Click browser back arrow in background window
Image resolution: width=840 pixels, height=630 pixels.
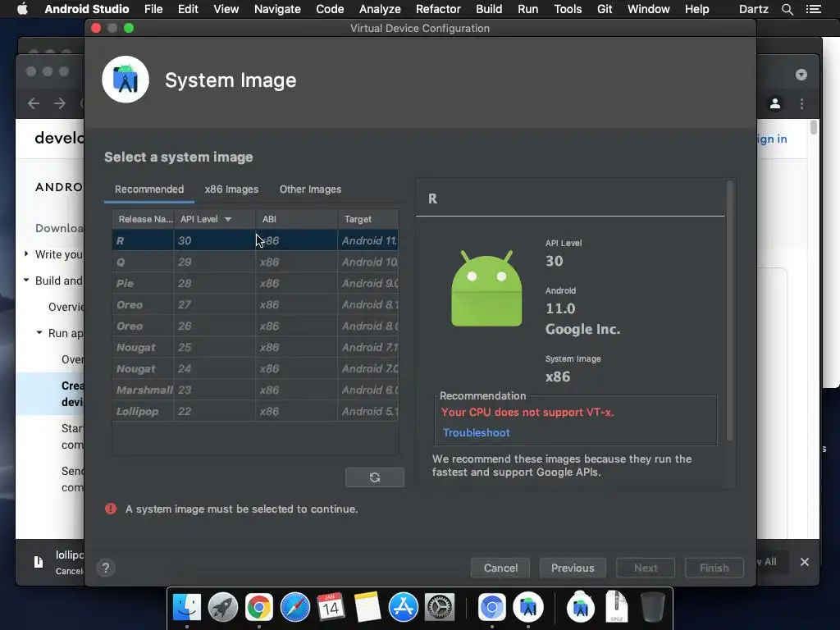tap(34, 103)
